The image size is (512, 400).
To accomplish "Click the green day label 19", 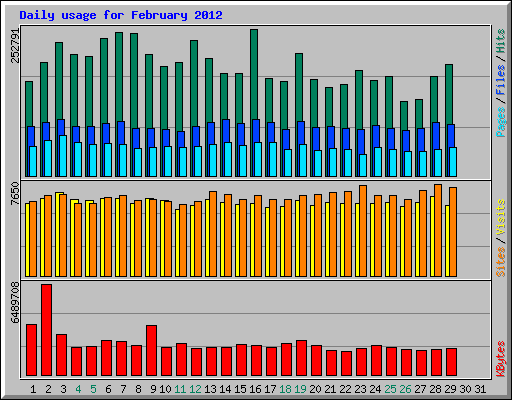I will click(300, 389).
